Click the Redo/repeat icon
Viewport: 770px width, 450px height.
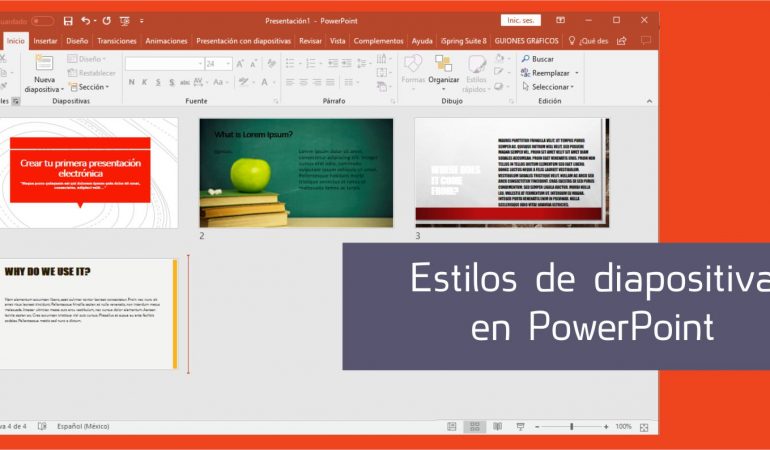pos(107,21)
